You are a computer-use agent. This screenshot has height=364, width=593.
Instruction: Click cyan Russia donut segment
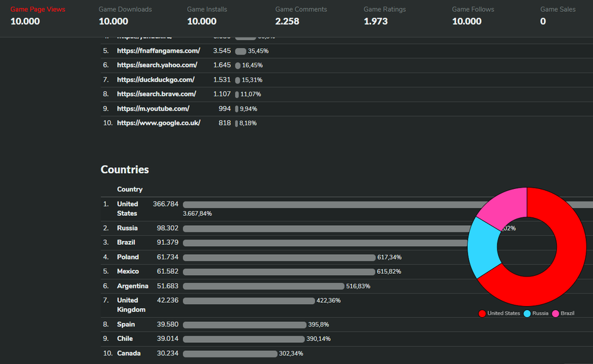(484, 247)
